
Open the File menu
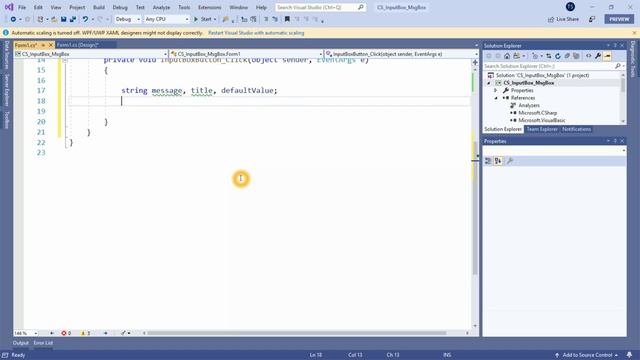click(22, 7)
